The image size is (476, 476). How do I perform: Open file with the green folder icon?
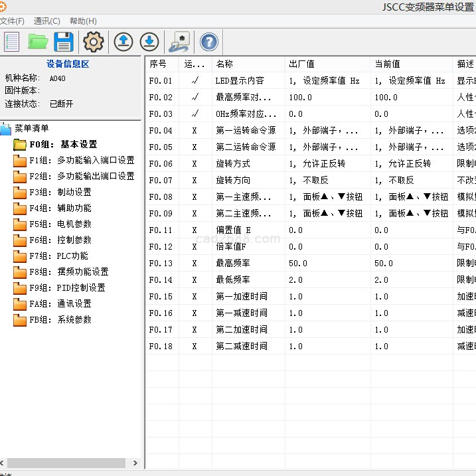[38, 42]
